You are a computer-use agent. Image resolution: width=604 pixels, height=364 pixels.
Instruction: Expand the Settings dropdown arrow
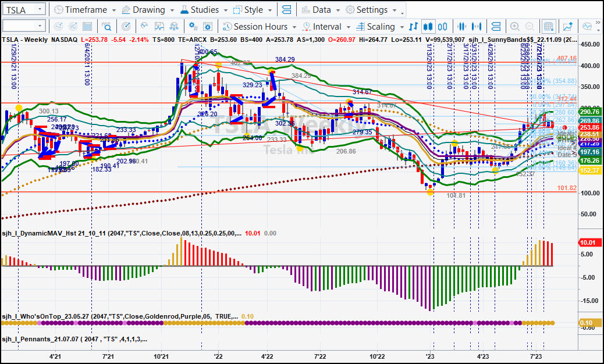(395, 10)
